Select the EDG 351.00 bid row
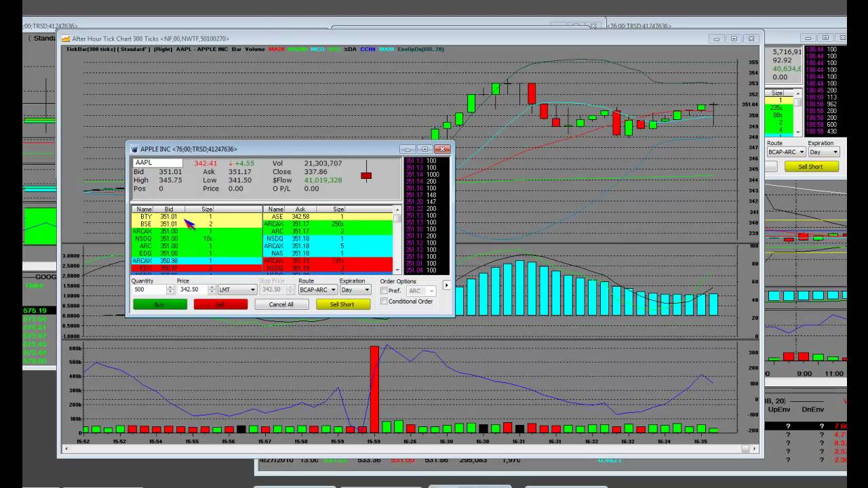 pos(197,253)
